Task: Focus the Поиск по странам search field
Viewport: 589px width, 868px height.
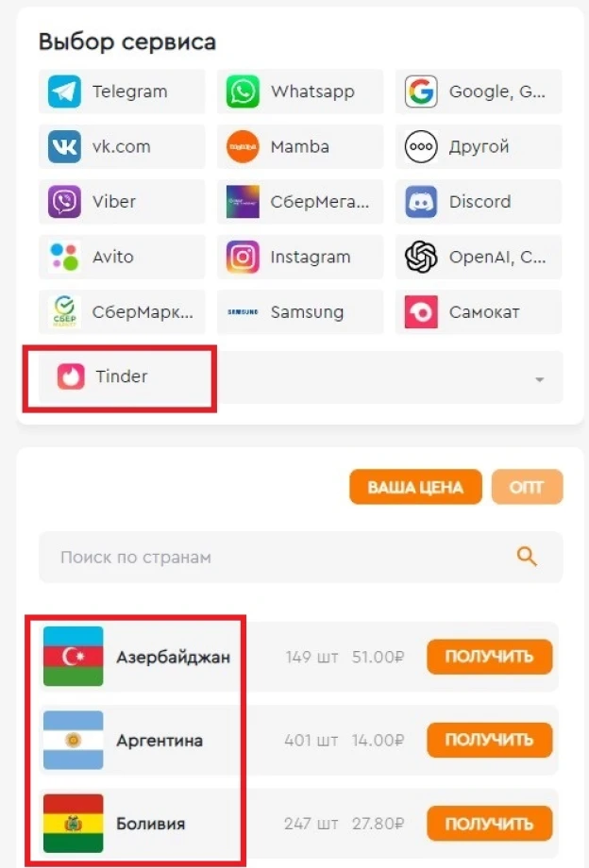Action: pos(300,557)
